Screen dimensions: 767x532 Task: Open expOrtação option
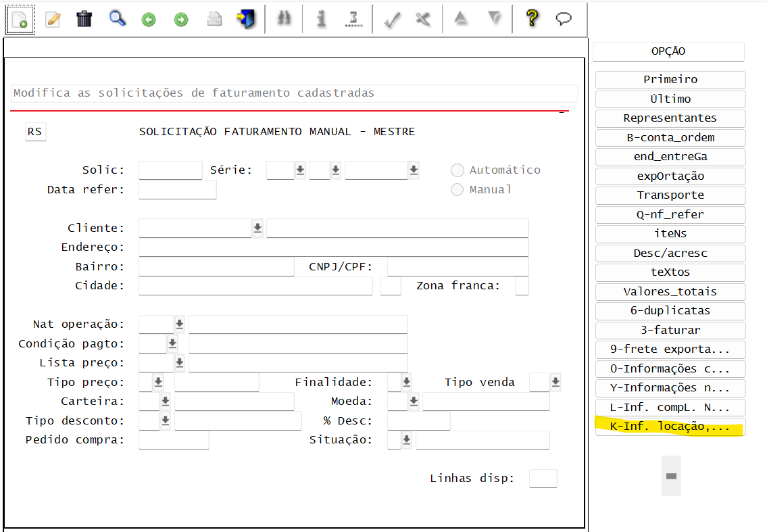(670, 176)
